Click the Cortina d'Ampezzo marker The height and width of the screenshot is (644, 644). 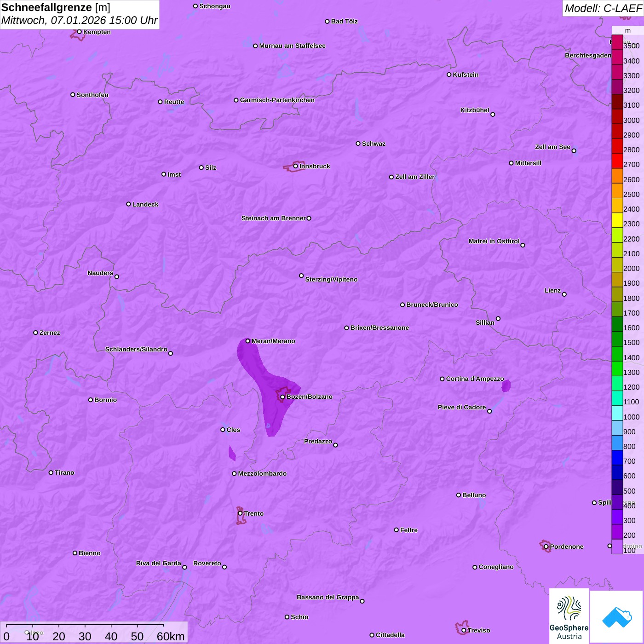point(442,379)
